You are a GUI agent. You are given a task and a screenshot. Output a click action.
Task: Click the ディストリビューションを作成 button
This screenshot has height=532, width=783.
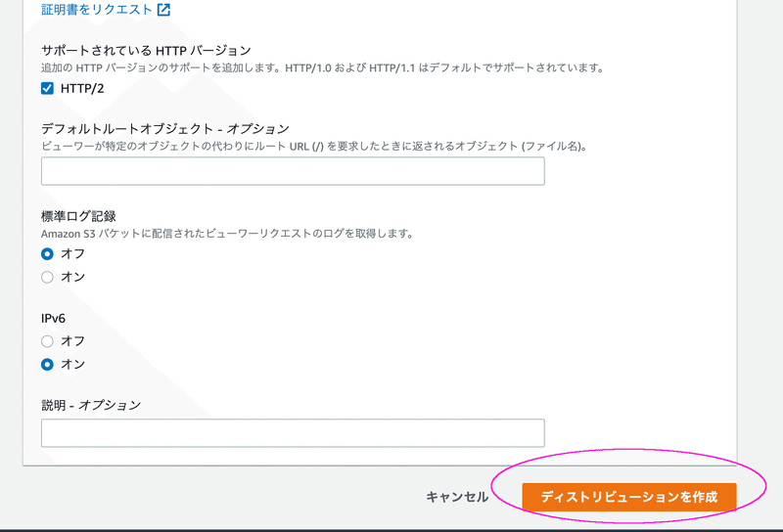(629, 497)
